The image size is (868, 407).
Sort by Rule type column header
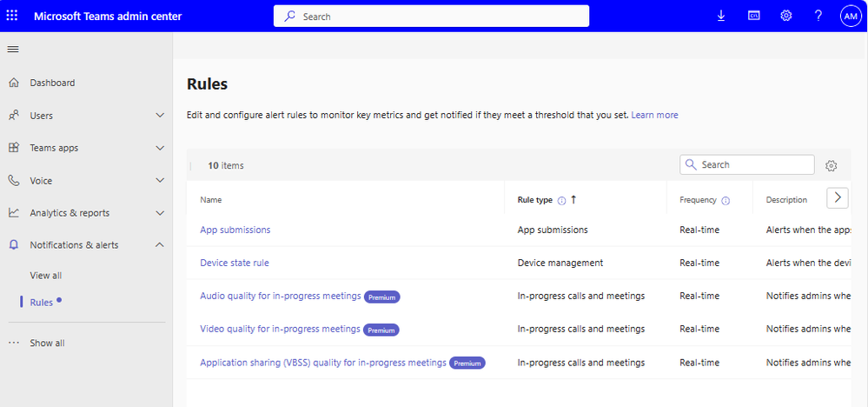pos(534,200)
